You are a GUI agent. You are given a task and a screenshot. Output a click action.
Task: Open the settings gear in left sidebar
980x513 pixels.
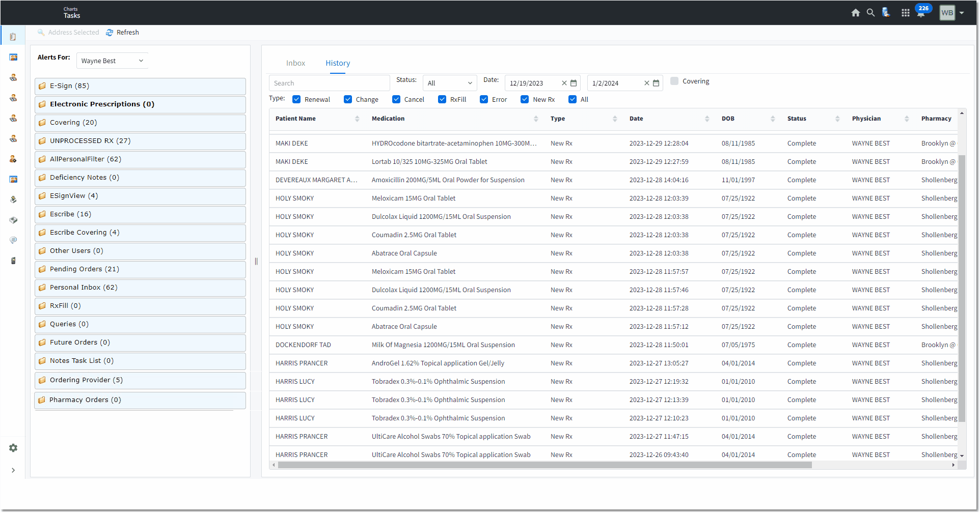click(13, 448)
